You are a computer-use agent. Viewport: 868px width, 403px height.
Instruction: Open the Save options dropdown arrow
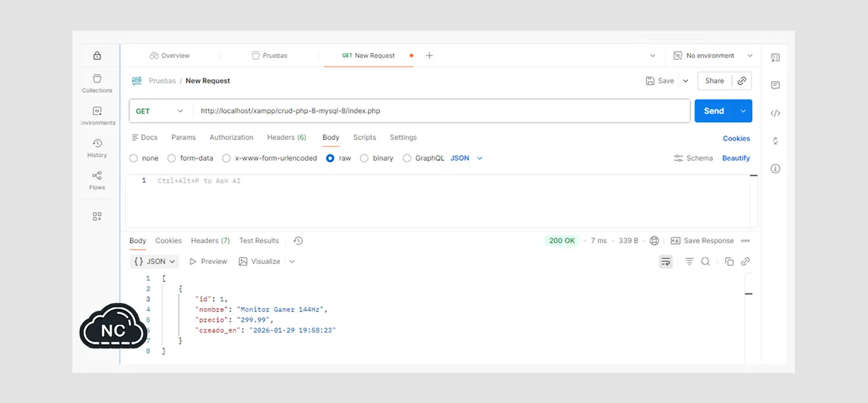coord(686,81)
